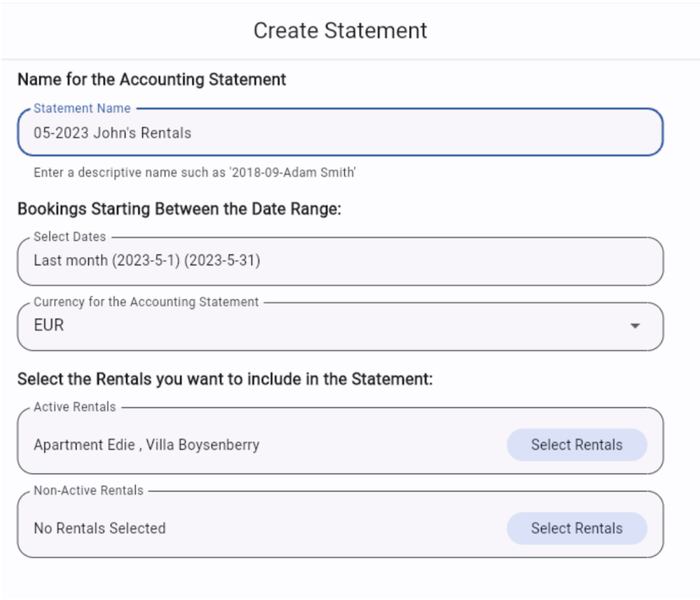This screenshot has height=600, width=700.
Task: Click the "Non-Active Rentals" group label
Action: [89, 490]
